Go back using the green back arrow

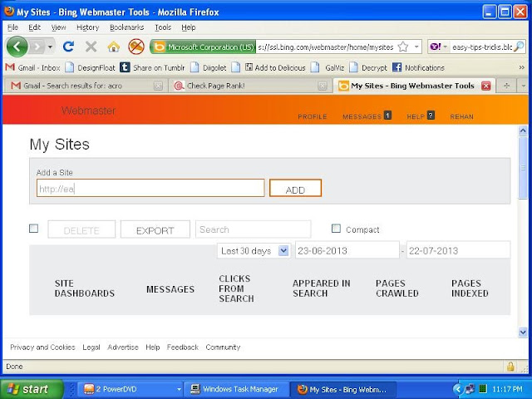tap(17, 47)
